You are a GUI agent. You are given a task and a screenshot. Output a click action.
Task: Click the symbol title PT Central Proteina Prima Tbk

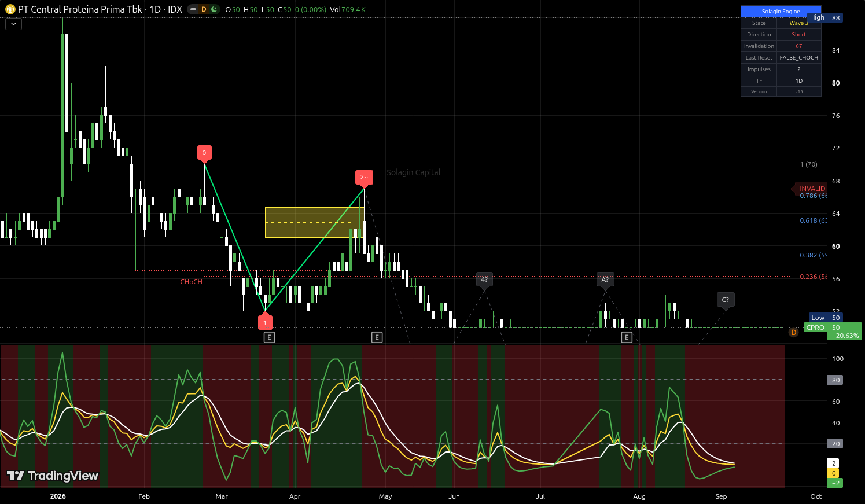[80, 9]
